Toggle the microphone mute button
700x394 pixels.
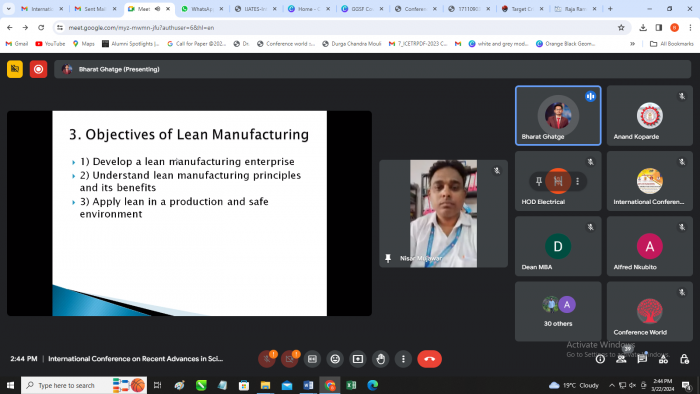point(267,359)
